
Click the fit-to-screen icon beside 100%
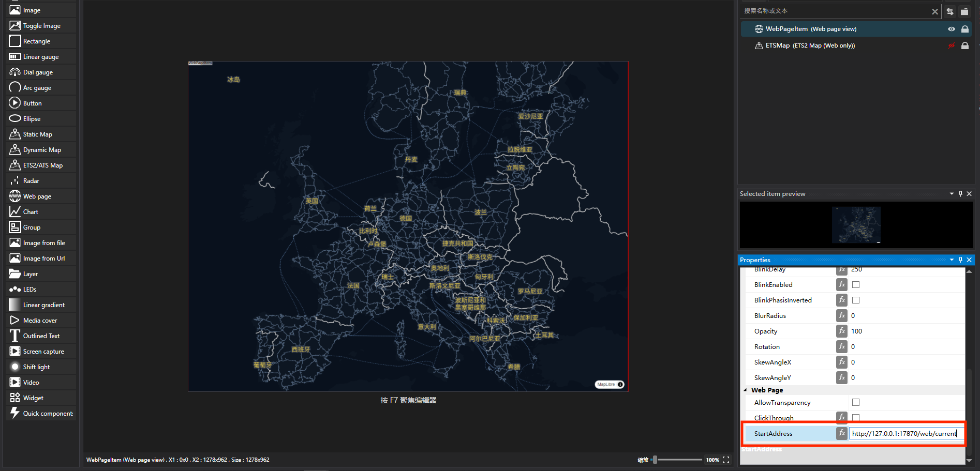click(x=726, y=460)
